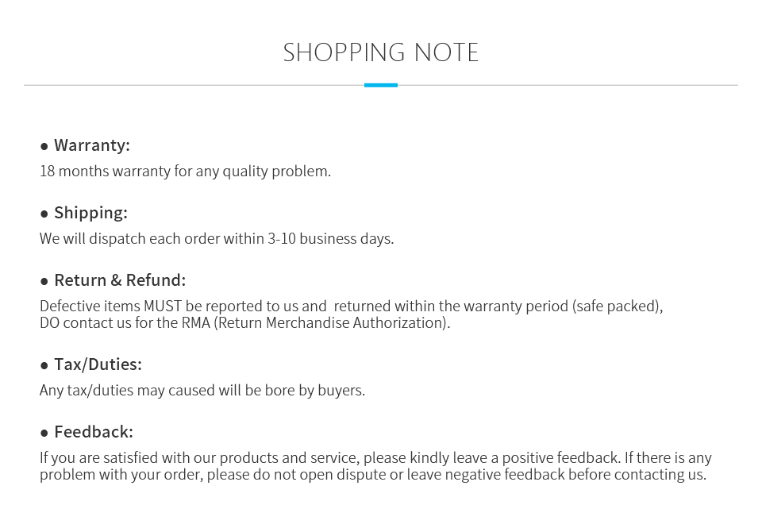
Task: Click the tax/duties borne by buyers sentence
Action: click(x=202, y=391)
